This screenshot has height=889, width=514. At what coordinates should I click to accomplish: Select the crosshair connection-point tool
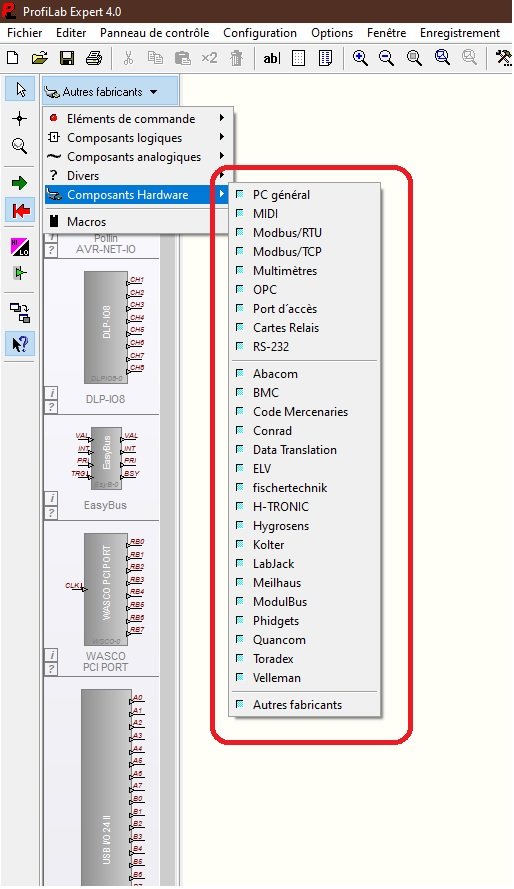click(20, 118)
